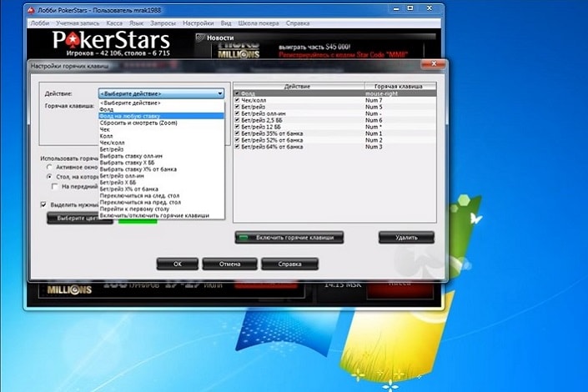Choose Выбрать ставку олл-ин option

pyautogui.click(x=161, y=156)
